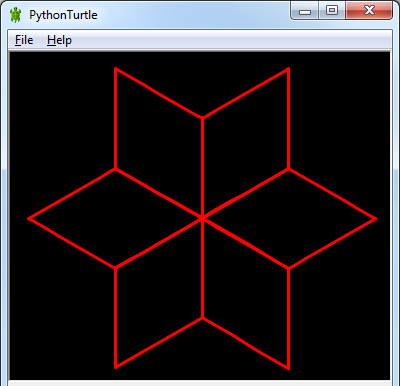Close the PythonTurtle window
Viewport: 400px width, 386px height.
pos(369,10)
